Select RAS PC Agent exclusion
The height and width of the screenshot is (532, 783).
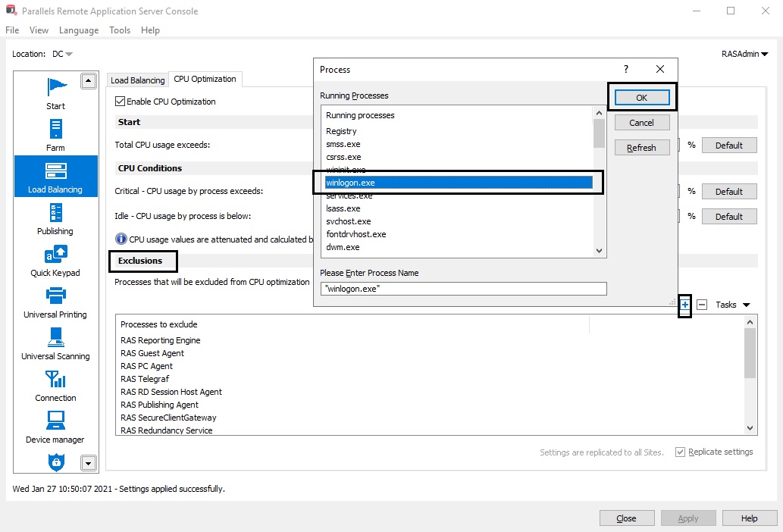[146, 366]
